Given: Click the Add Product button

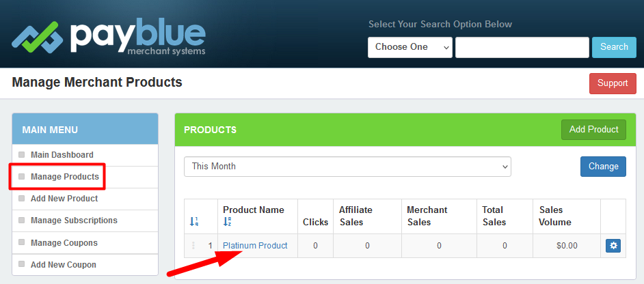Looking at the screenshot, I should coord(593,130).
